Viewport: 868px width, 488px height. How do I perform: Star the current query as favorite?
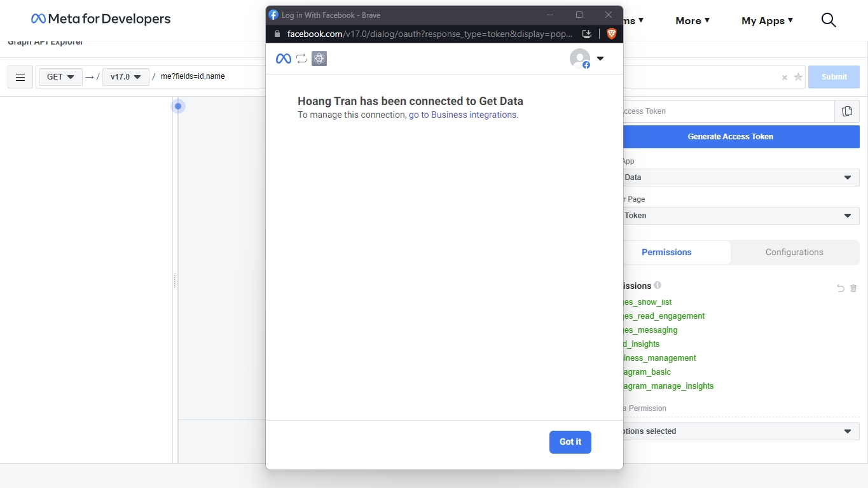pos(798,77)
